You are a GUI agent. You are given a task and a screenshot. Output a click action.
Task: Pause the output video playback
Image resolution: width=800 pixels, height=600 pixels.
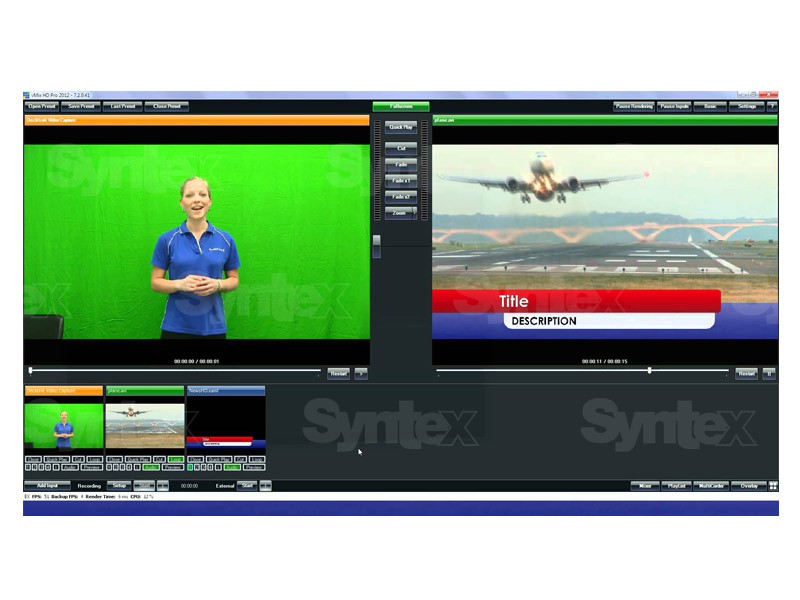coord(769,373)
